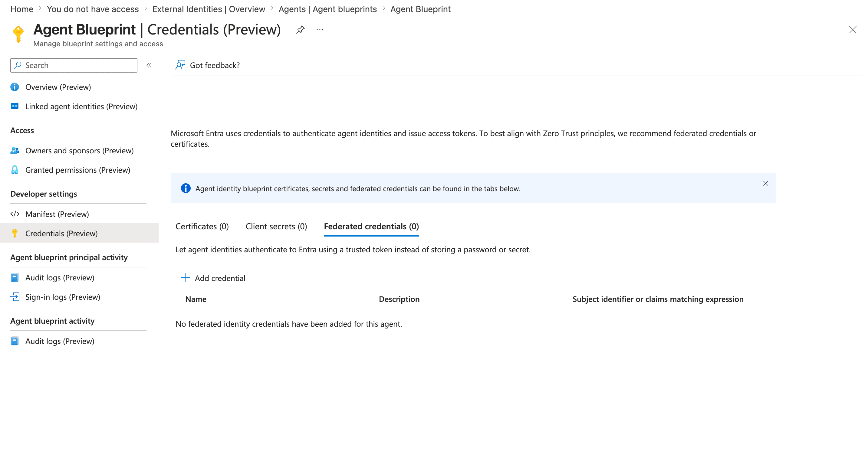
Task: Click the Overview info icon
Action: coord(15,87)
